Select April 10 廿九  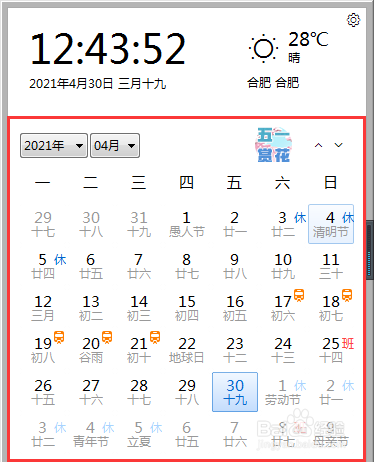tap(283, 266)
